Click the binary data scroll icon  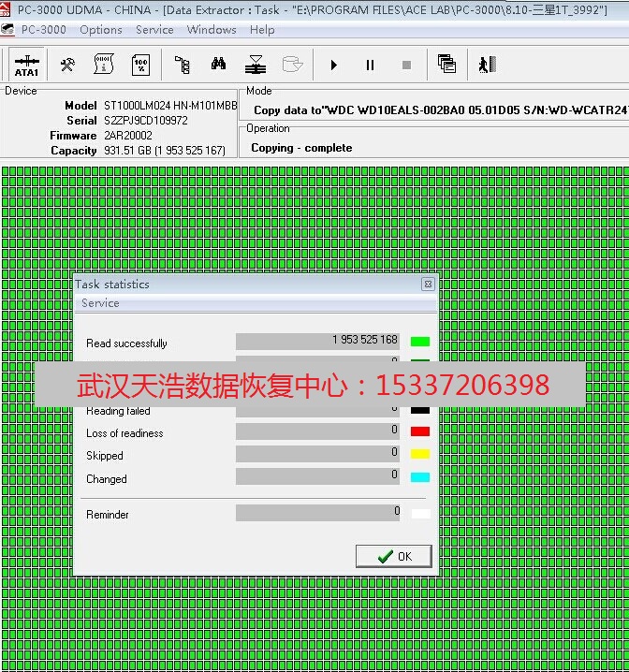click(x=104, y=65)
